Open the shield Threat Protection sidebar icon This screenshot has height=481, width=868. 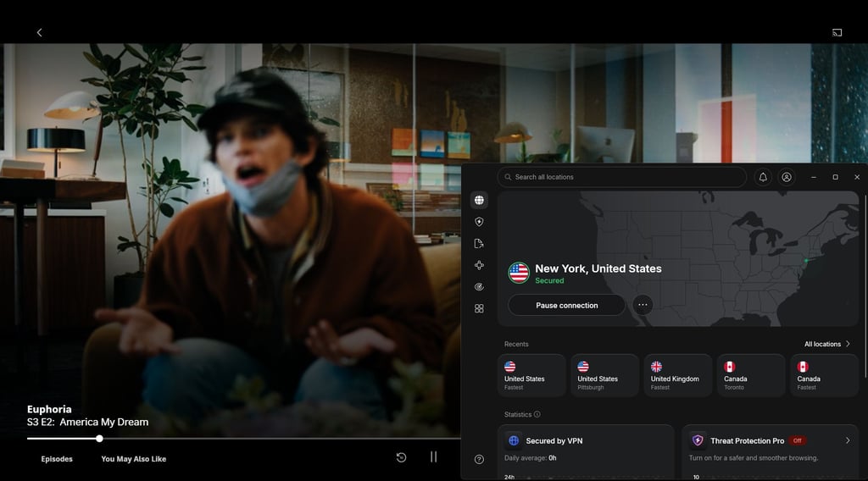(479, 222)
